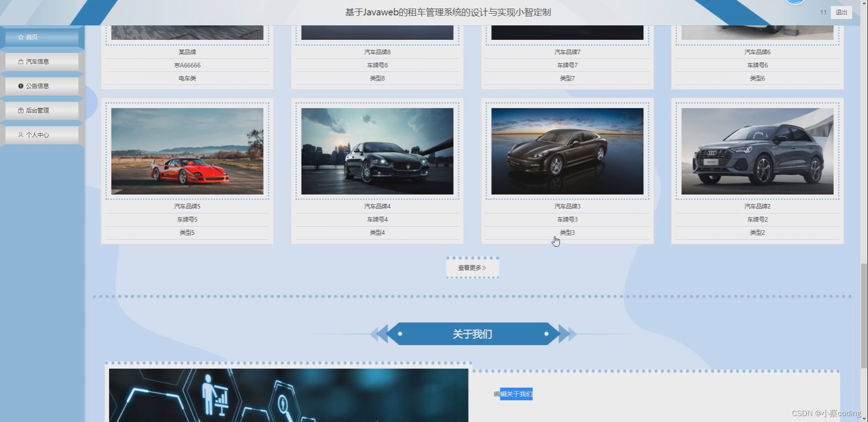Click 查看更多 to see more cars
Viewport: 868px width, 422px height.
472,268
